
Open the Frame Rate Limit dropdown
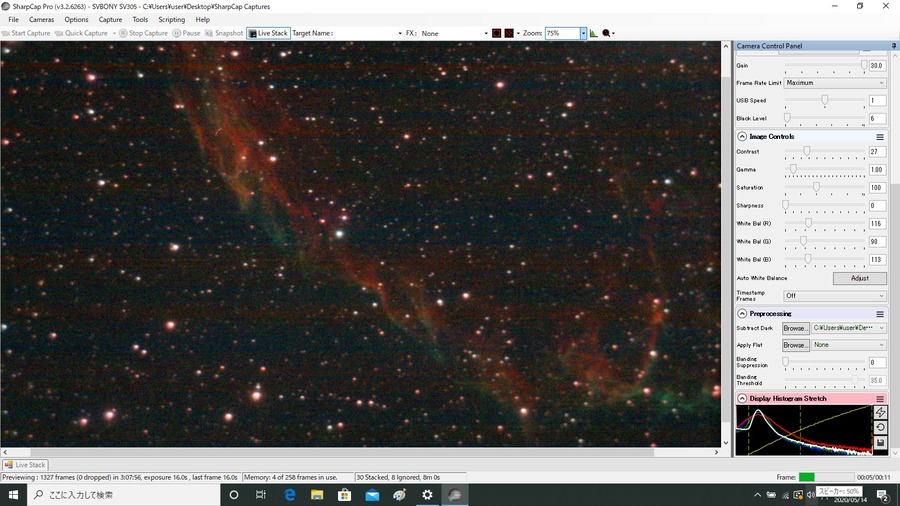pyautogui.click(x=835, y=83)
